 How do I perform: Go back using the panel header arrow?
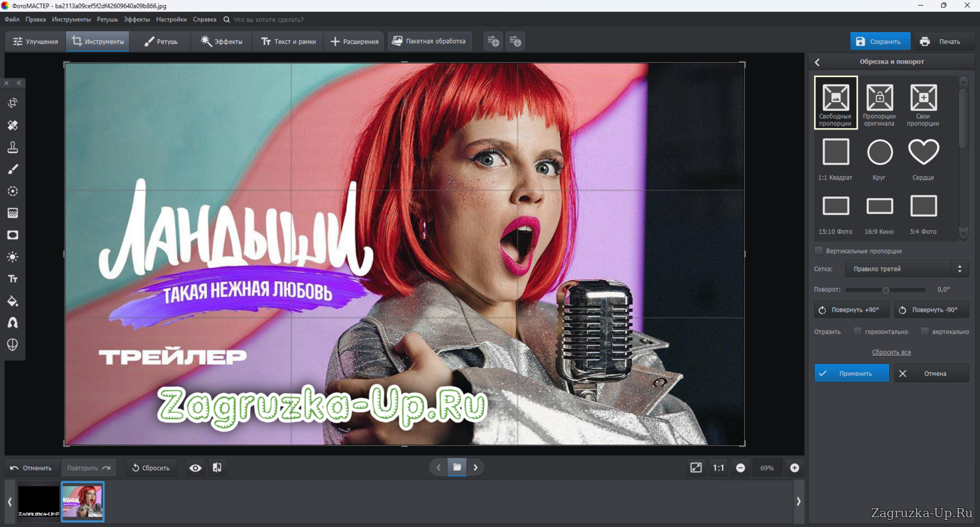(817, 62)
